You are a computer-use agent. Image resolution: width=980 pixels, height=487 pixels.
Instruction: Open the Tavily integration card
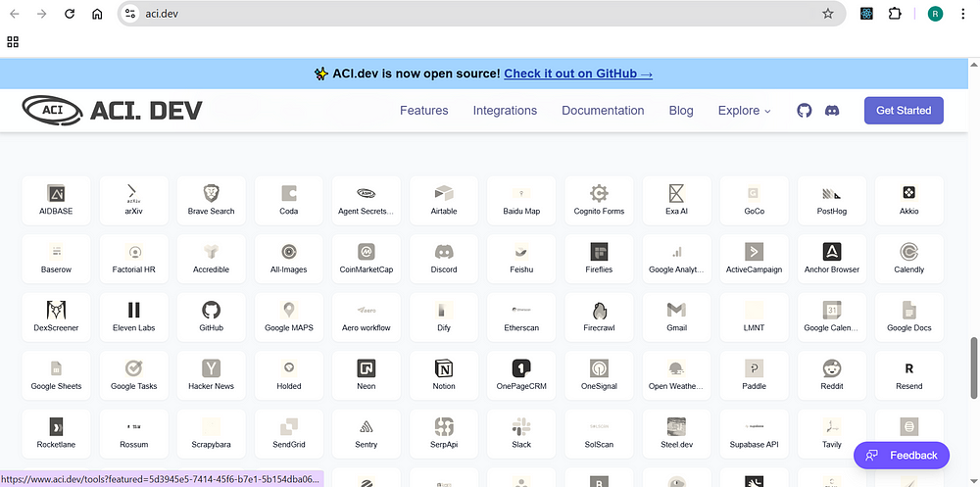point(832,434)
